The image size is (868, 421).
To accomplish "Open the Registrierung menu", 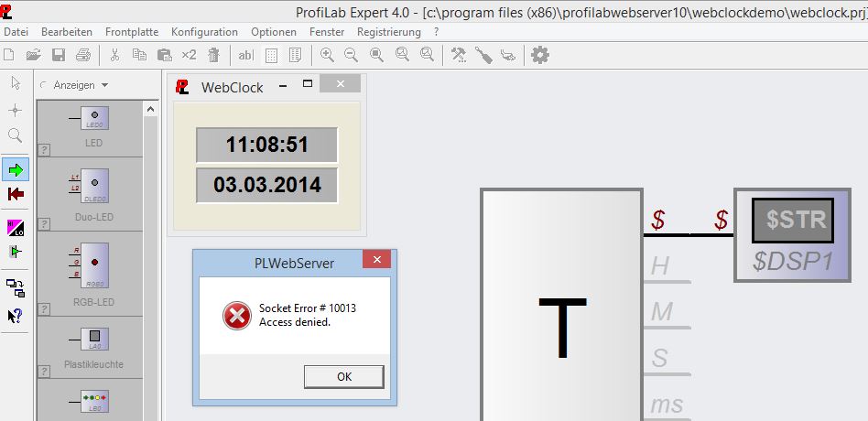I will tap(388, 32).
